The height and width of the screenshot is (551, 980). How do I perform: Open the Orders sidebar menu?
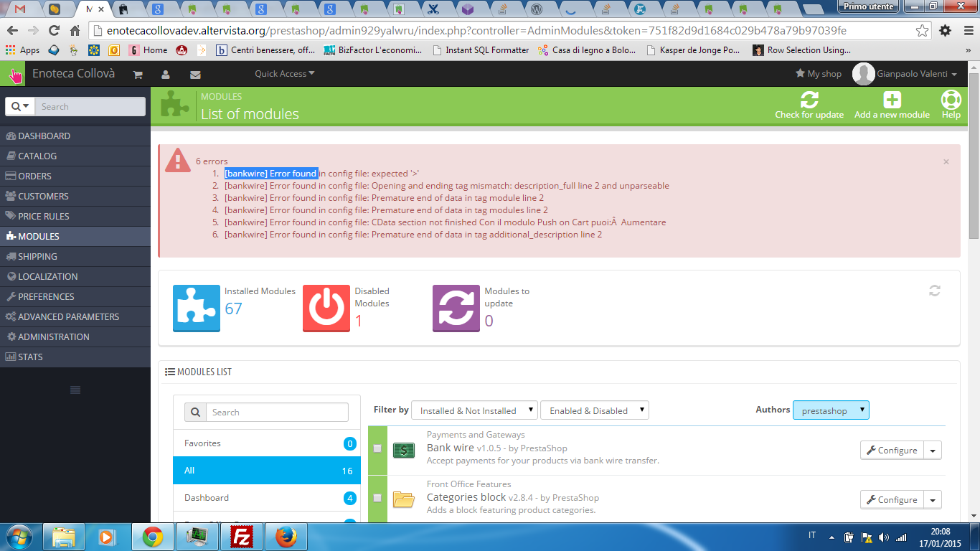75,176
